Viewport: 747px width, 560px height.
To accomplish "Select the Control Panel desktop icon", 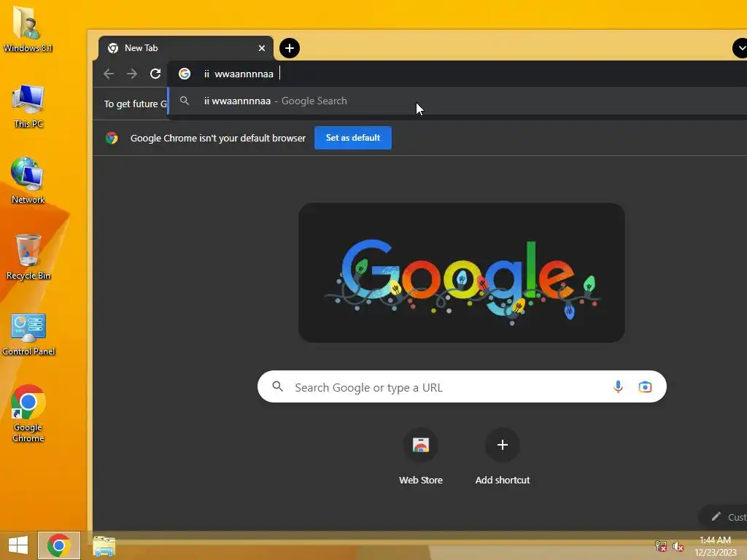I will [28, 334].
